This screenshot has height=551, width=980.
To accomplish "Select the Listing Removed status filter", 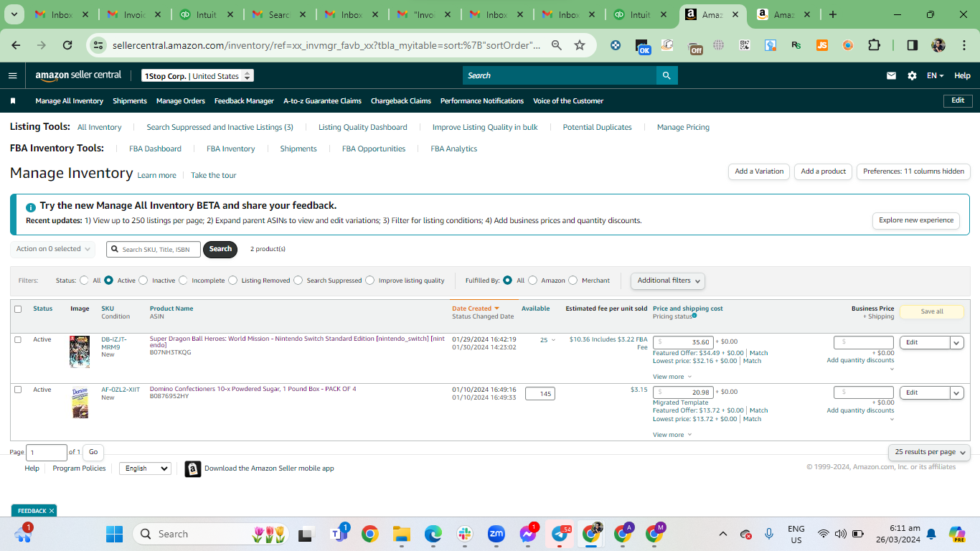I will tap(233, 281).
